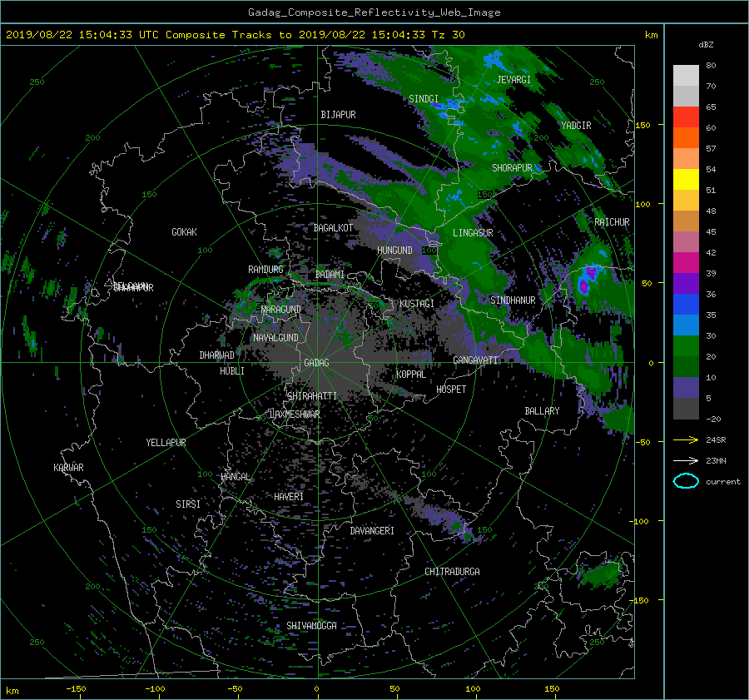Click the HOSPET label
Image resolution: width=749 pixels, height=700 pixels.
451,390
